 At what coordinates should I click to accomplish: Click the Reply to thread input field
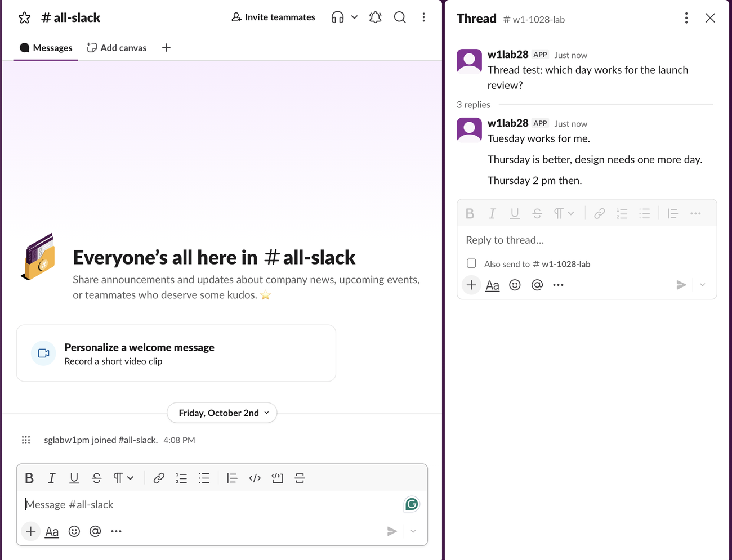[x=587, y=240]
